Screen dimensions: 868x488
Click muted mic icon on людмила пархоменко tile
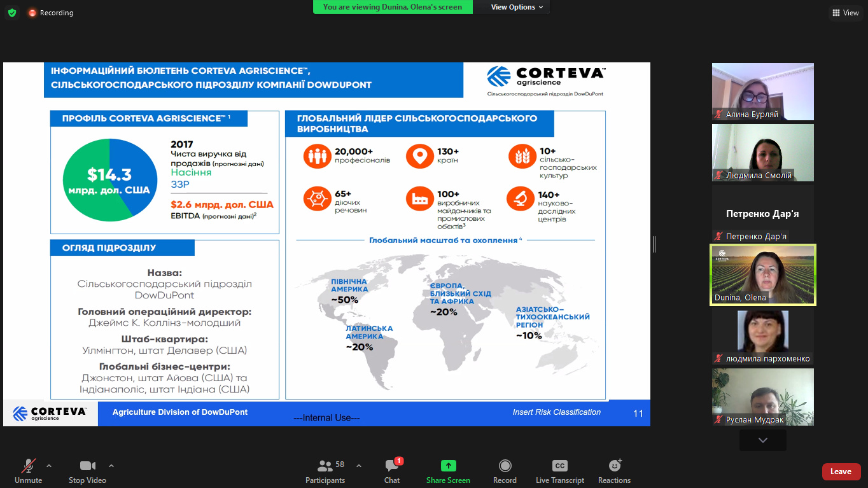tap(719, 359)
